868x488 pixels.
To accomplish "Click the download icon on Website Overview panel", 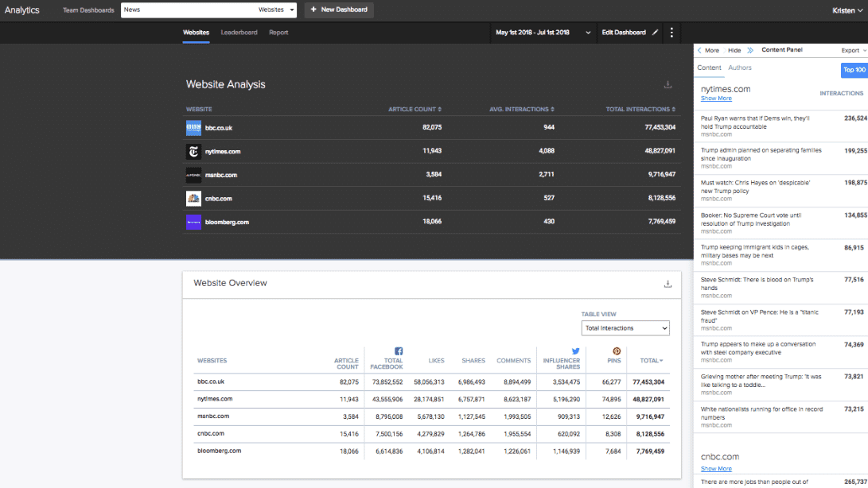I will 668,283.
